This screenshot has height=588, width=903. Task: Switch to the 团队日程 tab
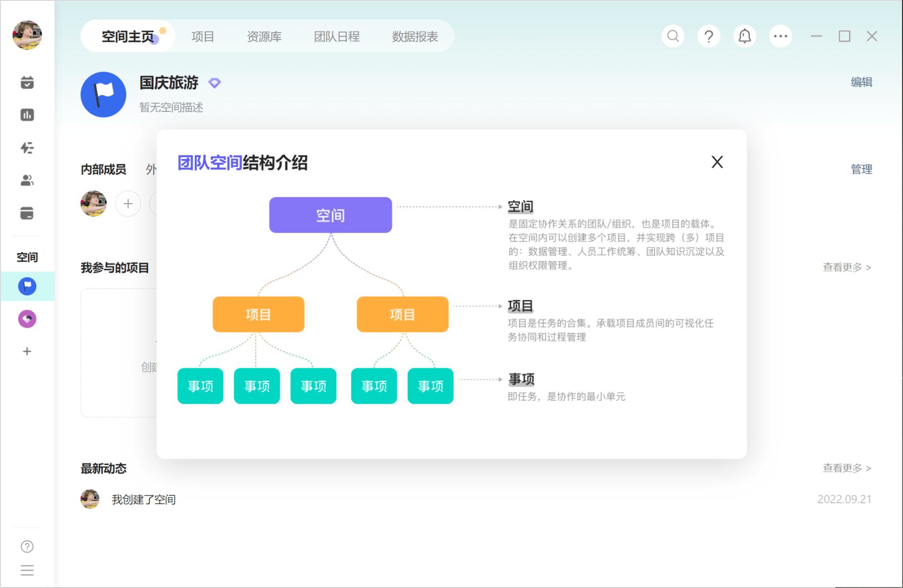pos(337,36)
